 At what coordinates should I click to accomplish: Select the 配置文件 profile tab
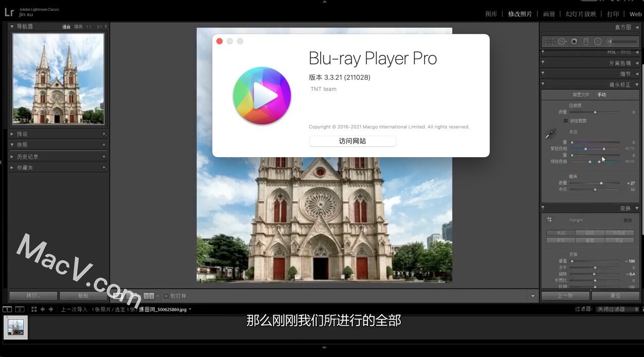coord(581,95)
